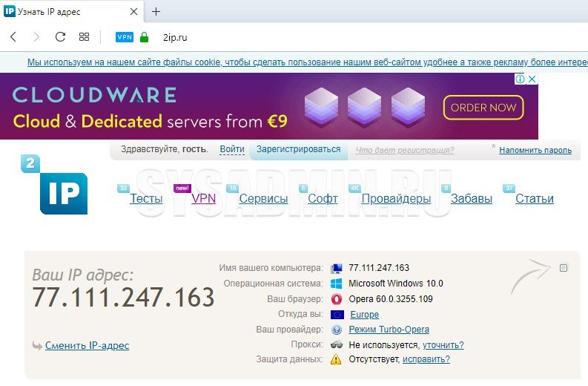Image resolution: width=588 pixels, height=386 pixels.
Task: Open the VPN menu section
Action: 203,198
